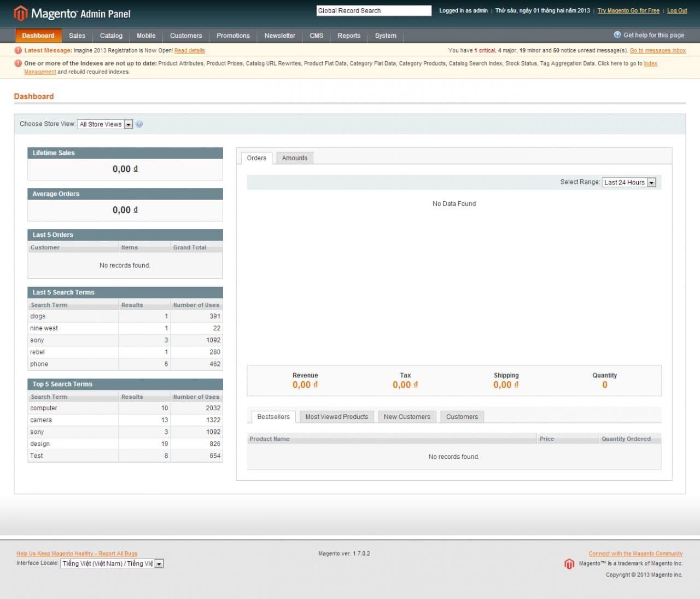Switch to the Amounts tab
The width and height of the screenshot is (700, 599).
tap(294, 158)
